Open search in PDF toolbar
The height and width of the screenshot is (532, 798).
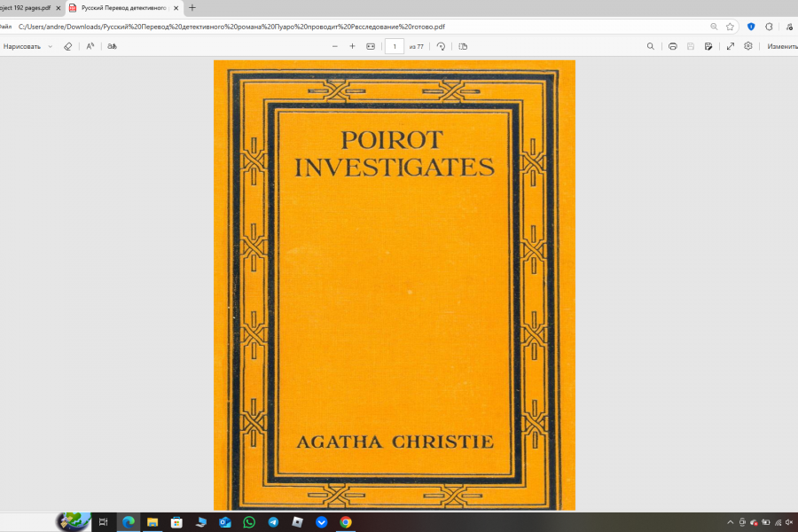click(x=651, y=46)
